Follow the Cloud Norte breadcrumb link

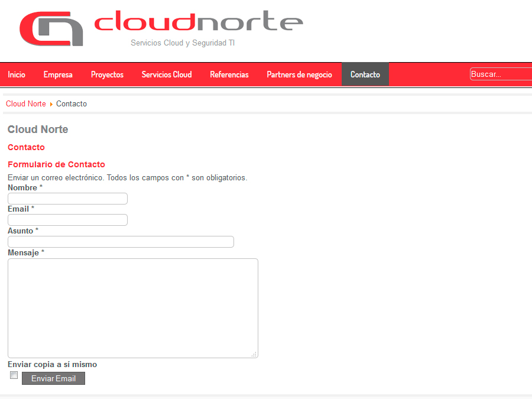tap(26, 104)
